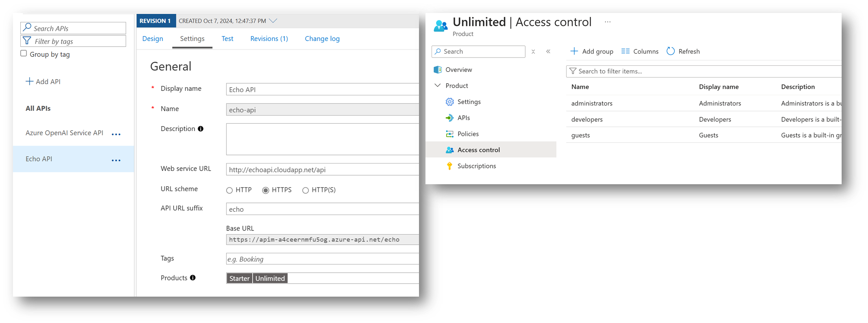Click the Display name column header

pos(719,87)
